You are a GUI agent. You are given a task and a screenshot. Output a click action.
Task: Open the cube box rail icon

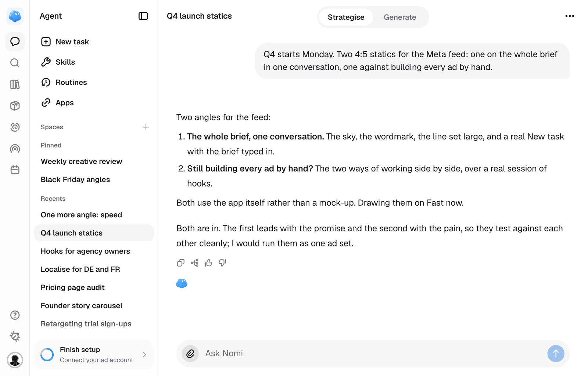tap(15, 106)
